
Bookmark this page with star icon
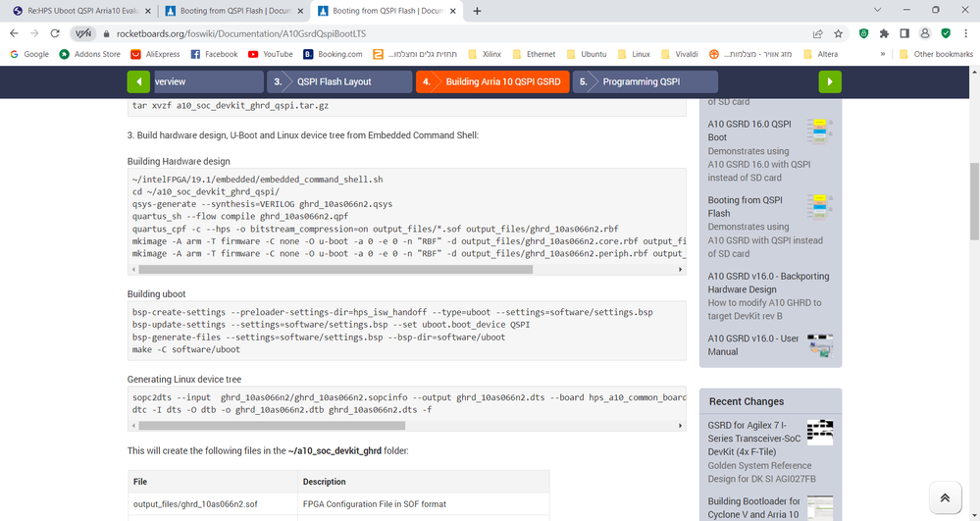click(840, 32)
